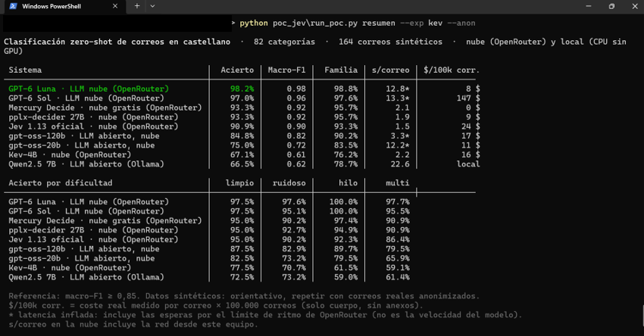Click the '98.8%' Familia value

[x=345, y=89]
